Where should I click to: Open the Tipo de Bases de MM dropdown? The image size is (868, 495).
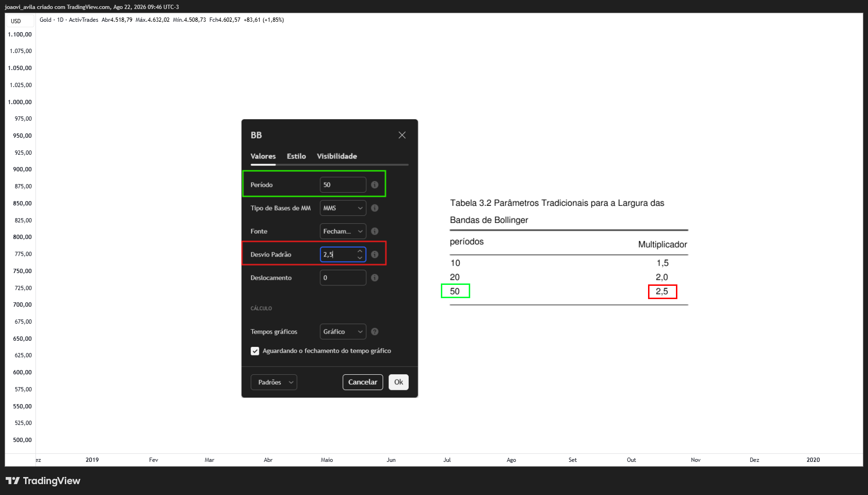click(x=343, y=208)
